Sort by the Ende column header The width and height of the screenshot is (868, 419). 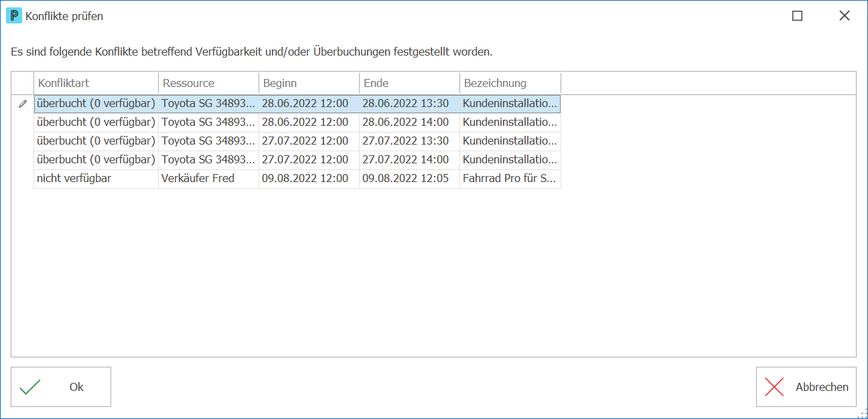pos(410,84)
